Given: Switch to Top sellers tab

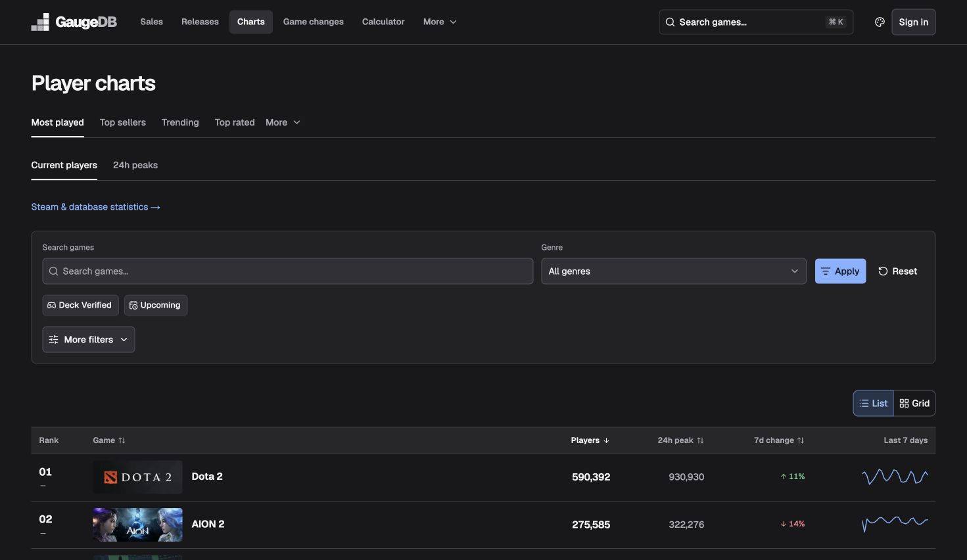Looking at the screenshot, I should (x=123, y=122).
